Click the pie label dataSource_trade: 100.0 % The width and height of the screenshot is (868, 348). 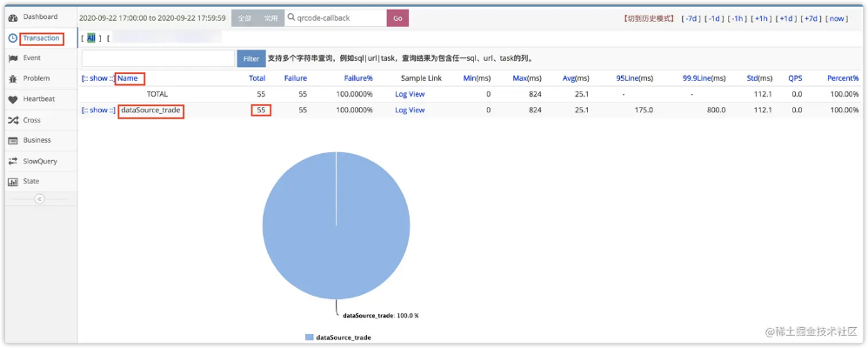coord(381,315)
